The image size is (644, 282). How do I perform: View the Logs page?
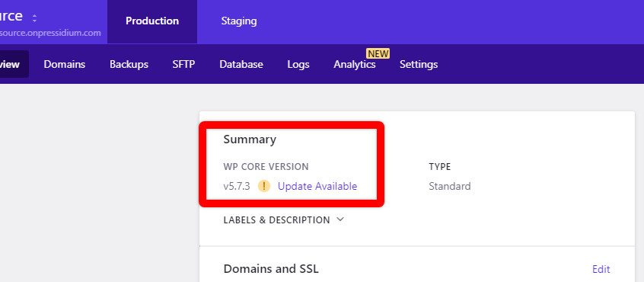(x=298, y=65)
